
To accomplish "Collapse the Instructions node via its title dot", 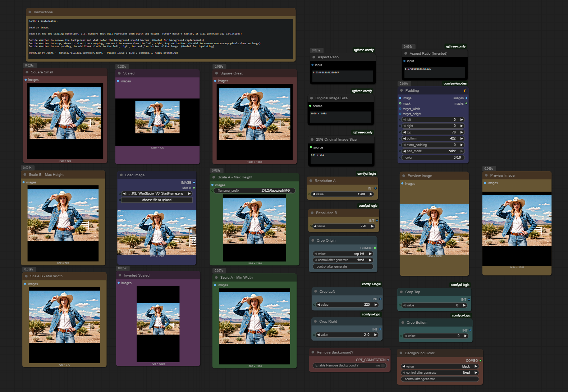I will point(30,12).
